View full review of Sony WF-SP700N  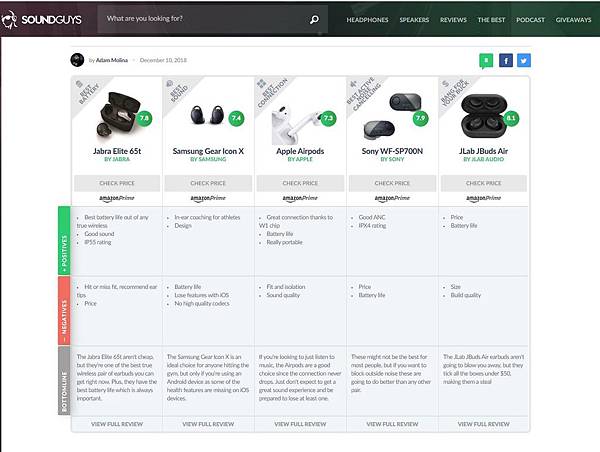(392, 424)
